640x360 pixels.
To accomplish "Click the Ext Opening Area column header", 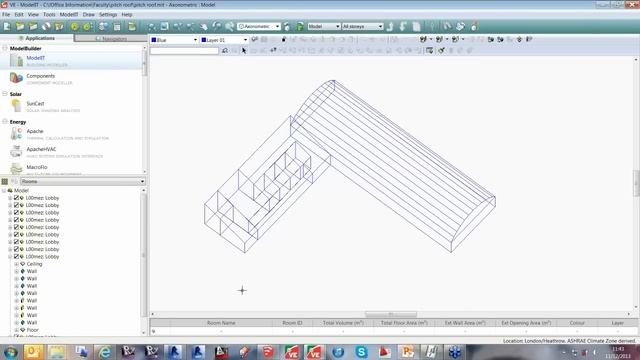I will [526, 323].
